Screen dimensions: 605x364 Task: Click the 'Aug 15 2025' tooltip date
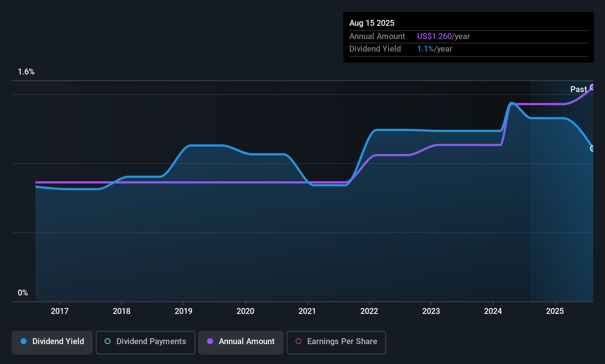pyautogui.click(x=372, y=23)
